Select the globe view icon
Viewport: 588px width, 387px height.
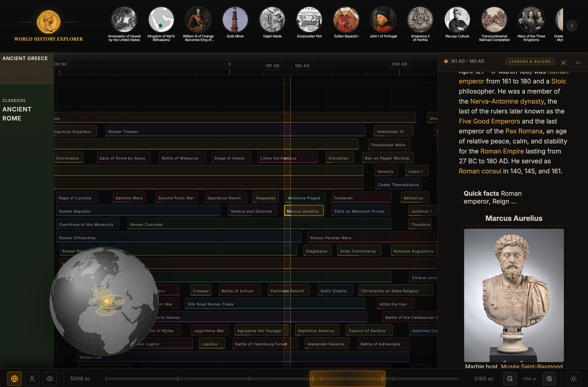(x=15, y=378)
